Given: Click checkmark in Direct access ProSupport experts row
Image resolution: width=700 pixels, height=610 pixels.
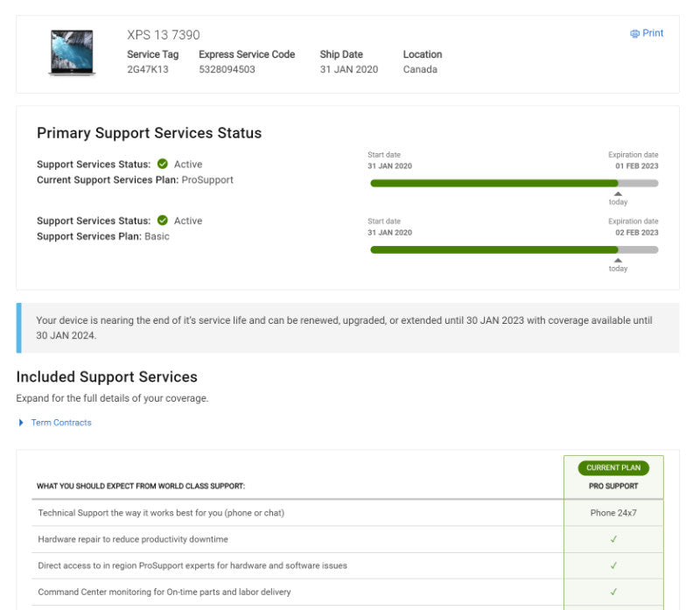Looking at the screenshot, I should coord(614,565).
